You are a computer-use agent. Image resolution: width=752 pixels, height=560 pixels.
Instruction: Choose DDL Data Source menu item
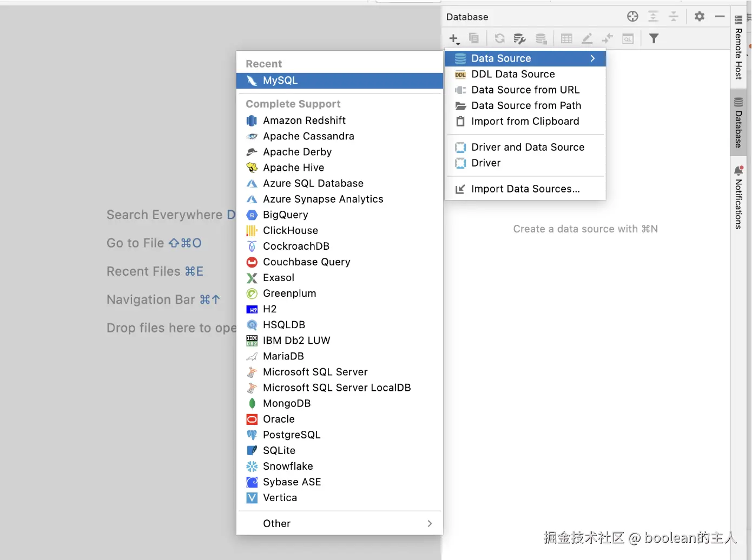[x=525, y=74]
